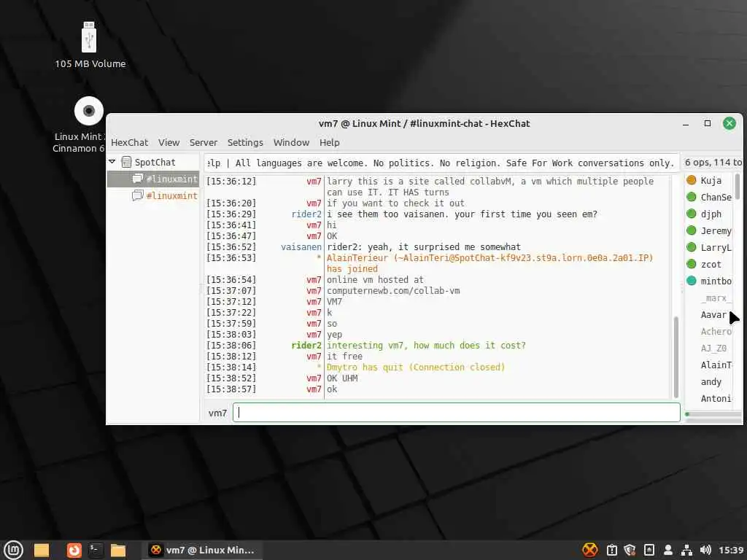Click the 15:39 panel clock
This screenshot has height=560, width=747.
click(x=731, y=550)
